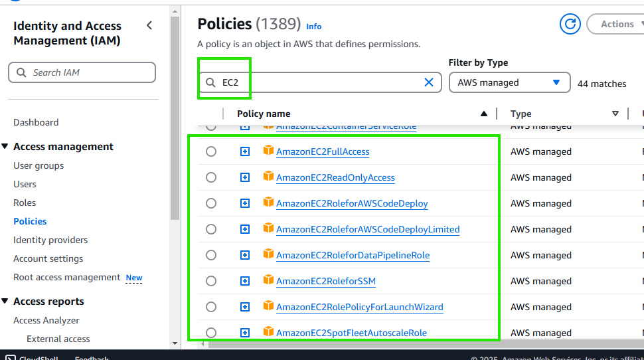Image resolution: width=644 pixels, height=360 pixels.
Task: Click the orange policy icon beside AmazonEC2ReadOnlyAccess
Action: point(268,176)
